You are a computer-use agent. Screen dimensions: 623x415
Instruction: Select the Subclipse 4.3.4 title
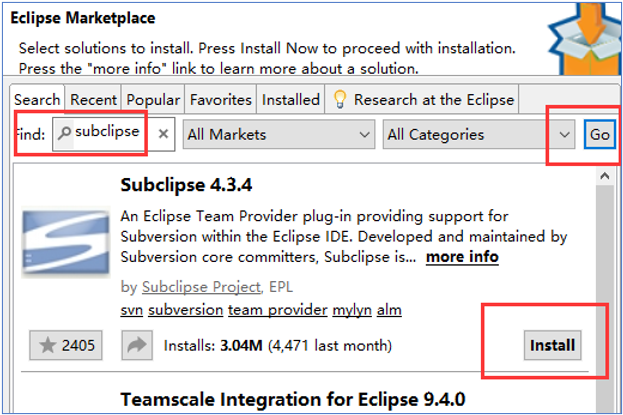tap(186, 185)
